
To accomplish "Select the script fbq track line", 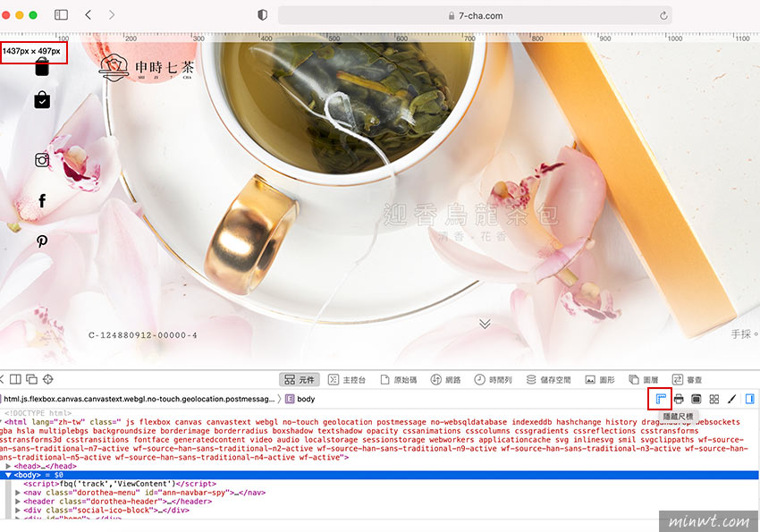I will [x=120, y=484].
